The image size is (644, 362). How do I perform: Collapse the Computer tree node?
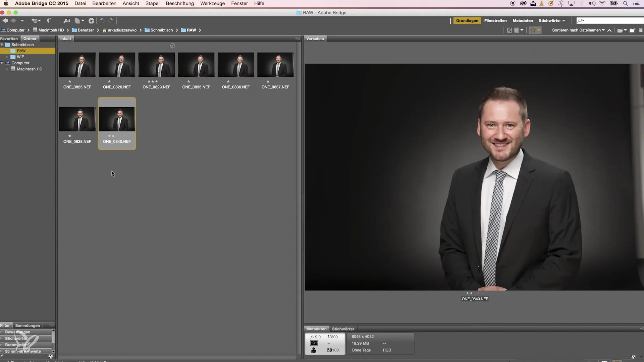point(2,63)
